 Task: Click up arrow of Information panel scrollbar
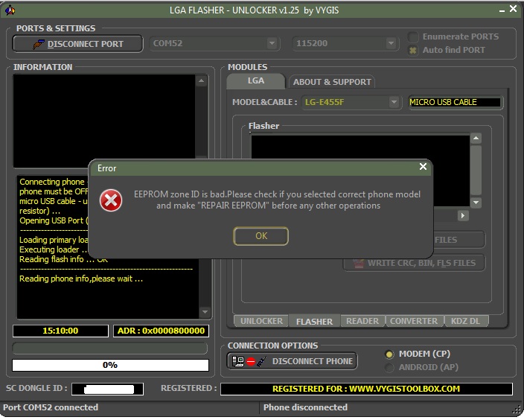[201, 80]
